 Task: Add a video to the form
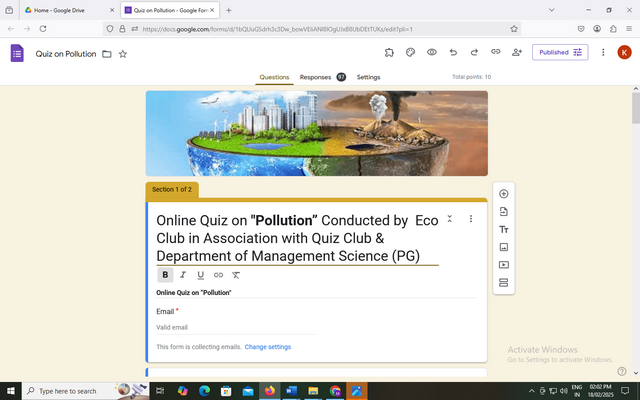pos(503,265)
